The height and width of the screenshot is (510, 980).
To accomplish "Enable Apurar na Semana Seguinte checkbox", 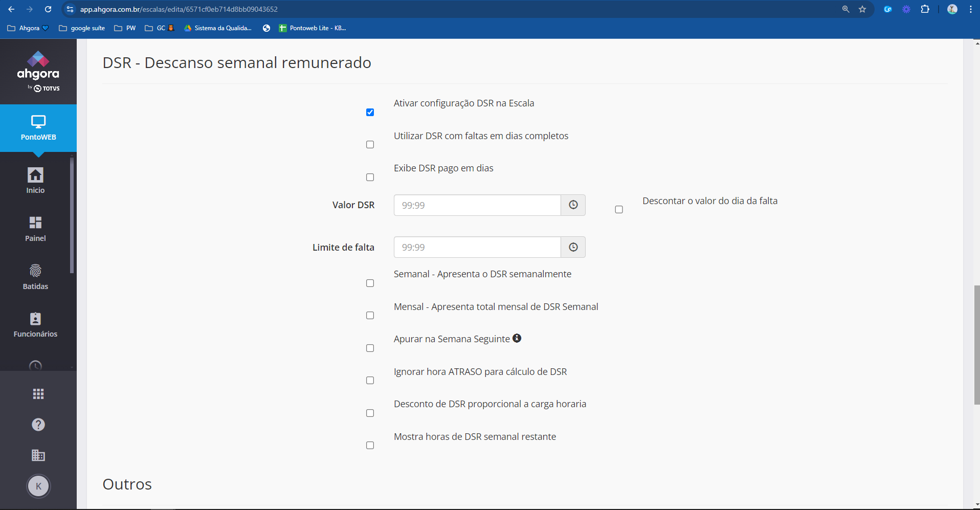I will tap(370, 348).
